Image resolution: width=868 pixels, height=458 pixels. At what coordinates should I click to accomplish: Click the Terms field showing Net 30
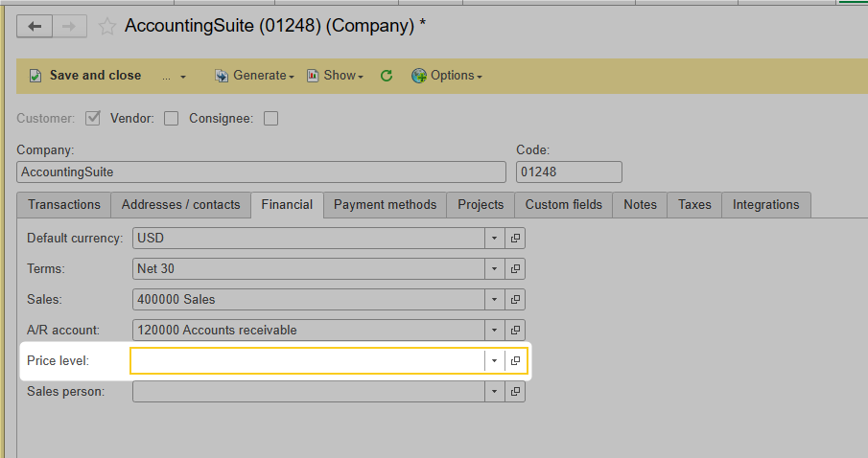point(308,269)
